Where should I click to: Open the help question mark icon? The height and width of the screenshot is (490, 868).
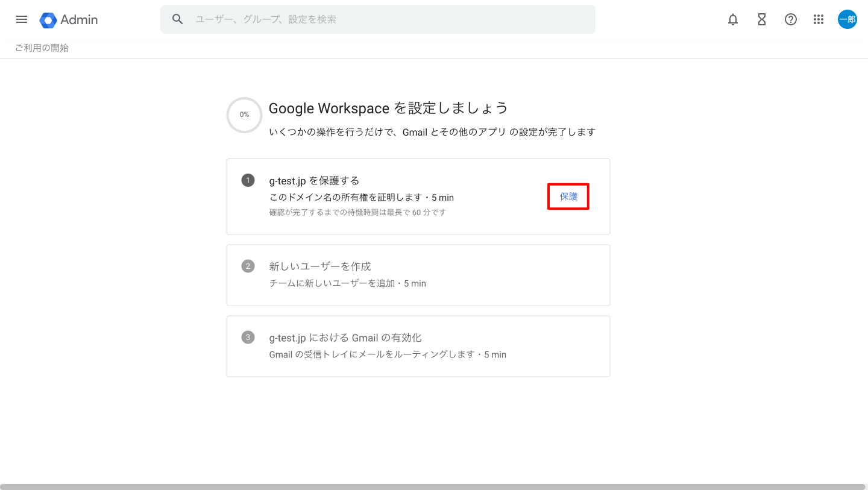(x=791, y=19)
